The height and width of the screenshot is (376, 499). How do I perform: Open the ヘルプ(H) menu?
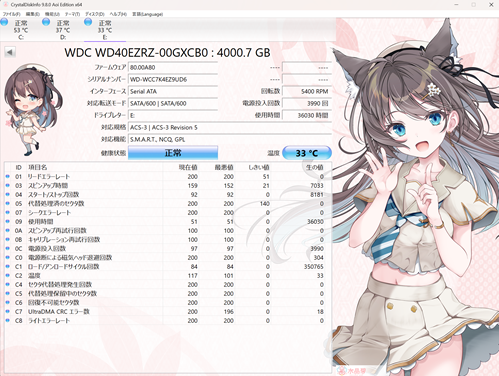[118, 14]
